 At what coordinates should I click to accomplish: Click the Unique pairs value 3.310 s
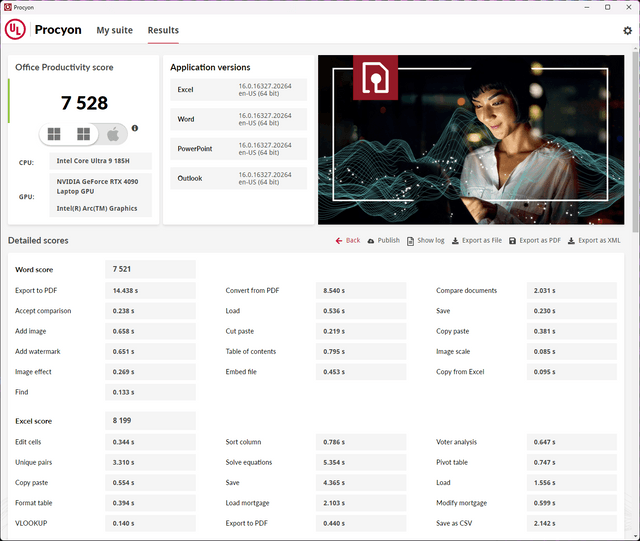pyautogui.click(x=150, y=463)
